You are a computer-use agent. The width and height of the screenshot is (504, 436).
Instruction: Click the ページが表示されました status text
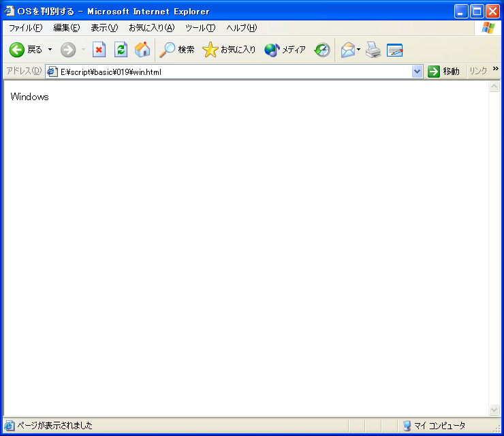(54, 426)
